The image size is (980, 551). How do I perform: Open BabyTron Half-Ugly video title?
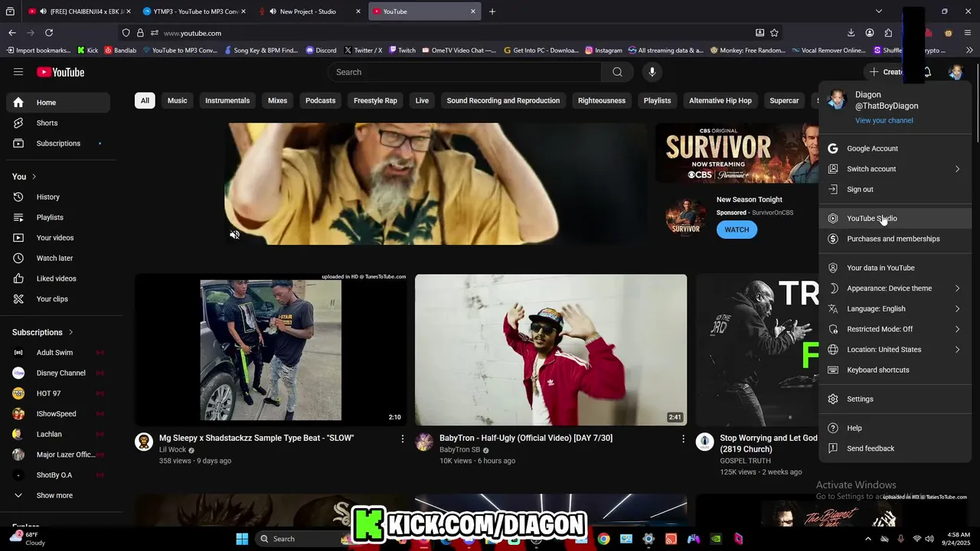pyautogui.click(x=526, y=439)
